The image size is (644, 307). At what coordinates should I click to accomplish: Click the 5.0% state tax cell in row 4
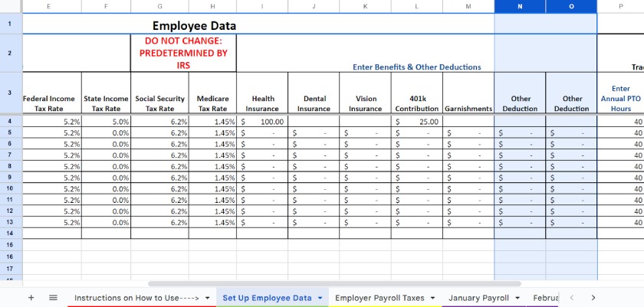(106, 121)
